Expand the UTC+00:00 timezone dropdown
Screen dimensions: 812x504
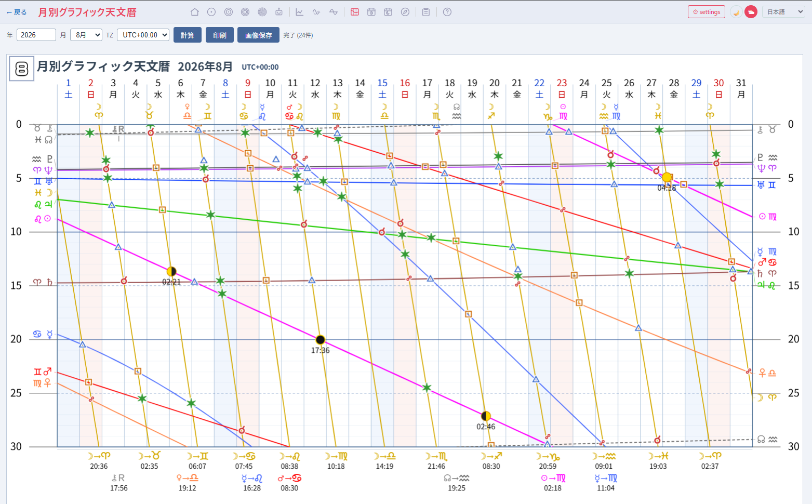point(143,35)
